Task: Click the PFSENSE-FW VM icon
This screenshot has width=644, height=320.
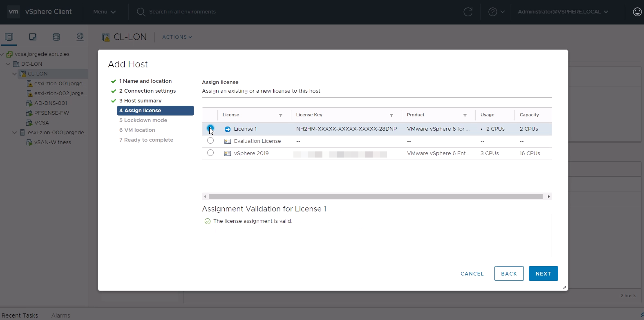Action: pyautogui.click(x=29, y=113)
